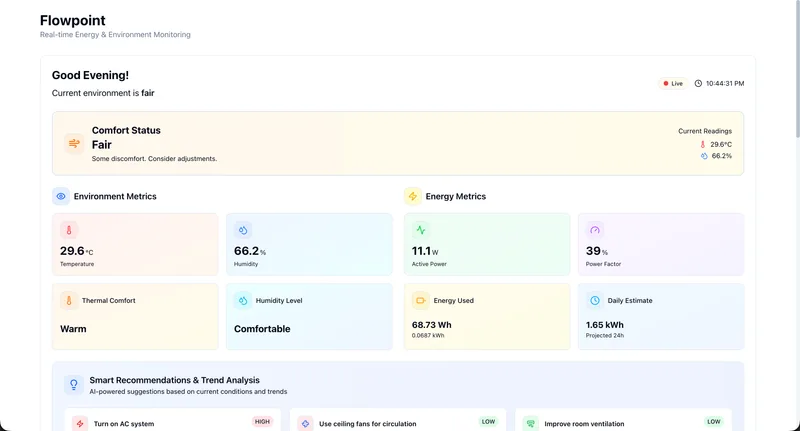Click the wind icon beside Comfort Status

point(74,143)
